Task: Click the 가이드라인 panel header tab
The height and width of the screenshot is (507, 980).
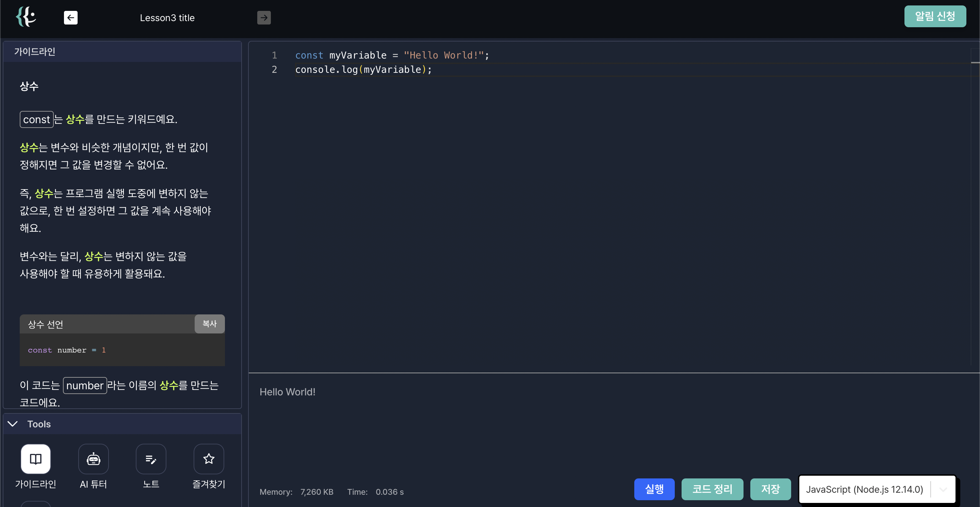Action: [35, 51]
